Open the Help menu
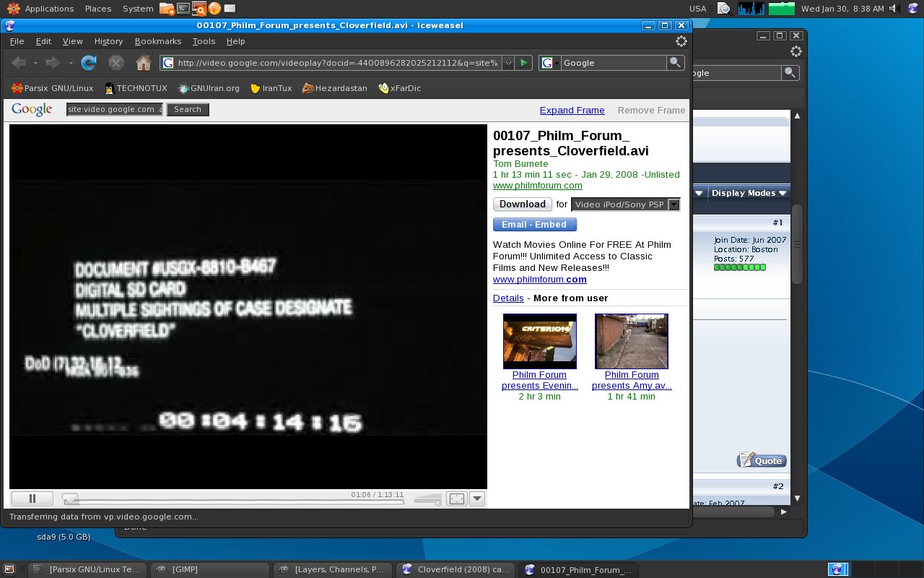The height and width of the screenshot is (578, 924). [235, 41]
